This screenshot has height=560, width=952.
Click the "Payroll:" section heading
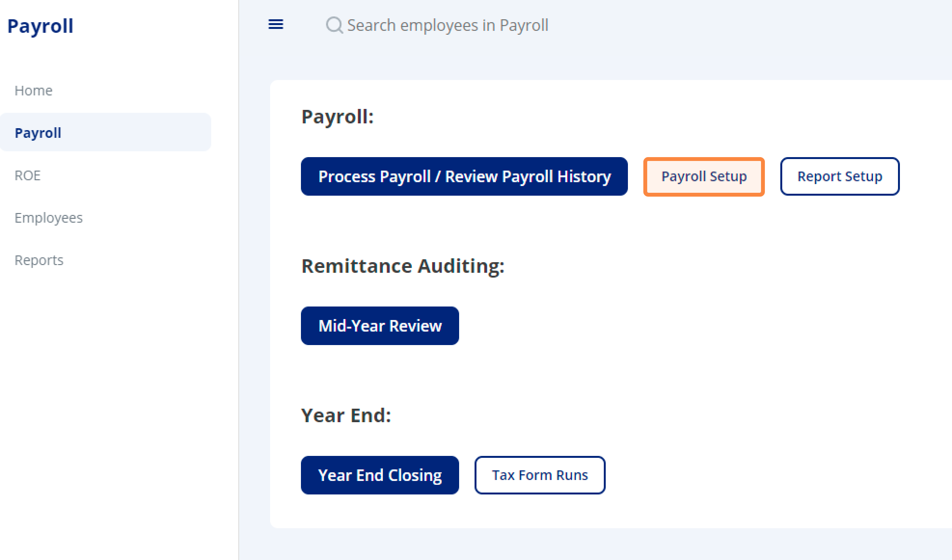click(x=338, y=117)
